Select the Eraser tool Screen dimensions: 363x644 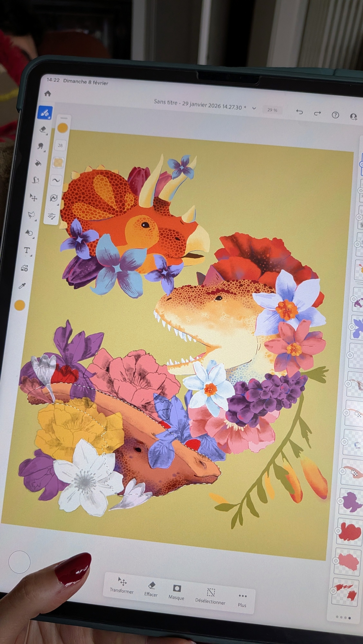tap(43, 130)
